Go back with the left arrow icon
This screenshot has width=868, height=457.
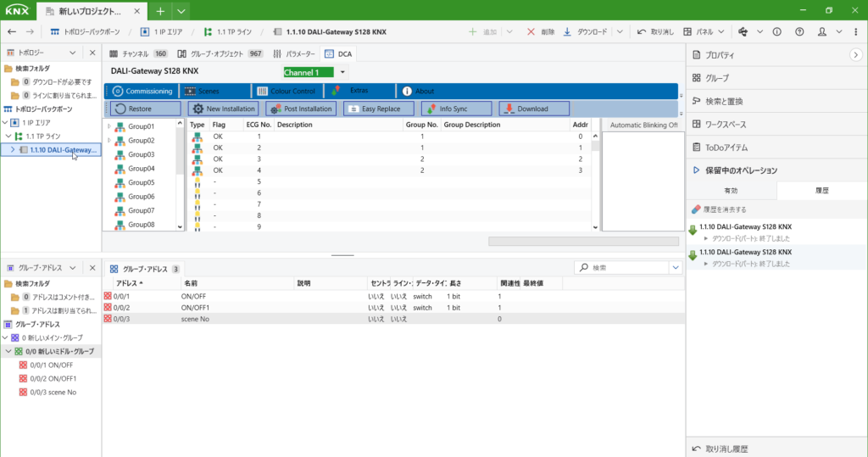click(12, 32)
